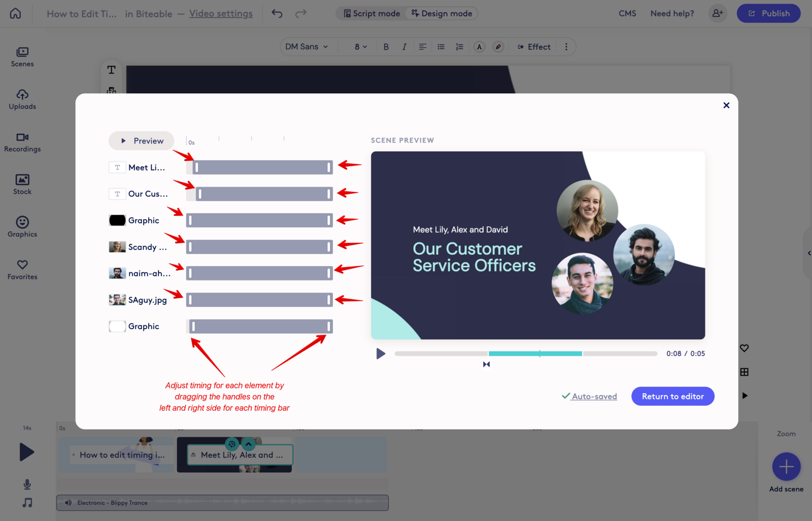812x521 pixels.
Task: Open the Graphics panel
Action: tap(22, 227)
